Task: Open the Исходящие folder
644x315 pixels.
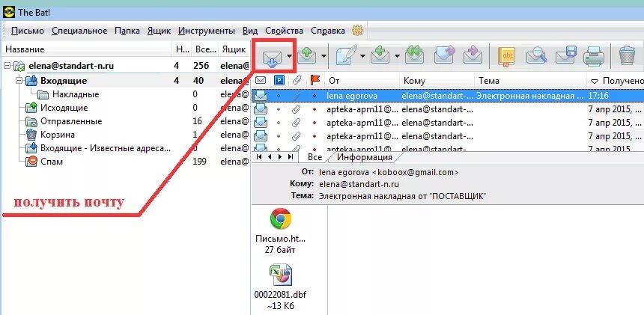Action: [x=64, y=108]
